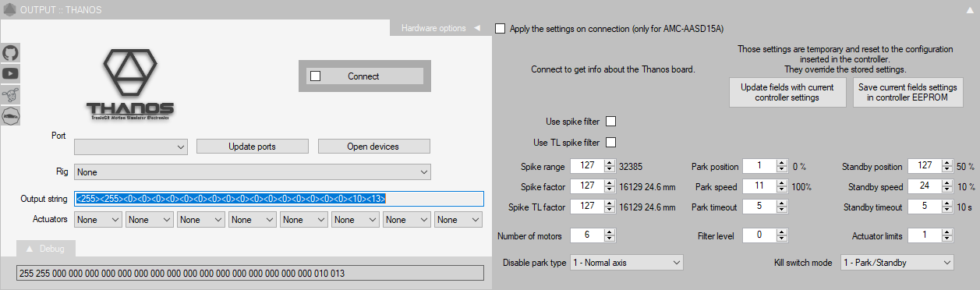Image resolution: width=980 pixels, height=290 pixels.
Task: Open the YouTube link icon
Action: [11, 74]
